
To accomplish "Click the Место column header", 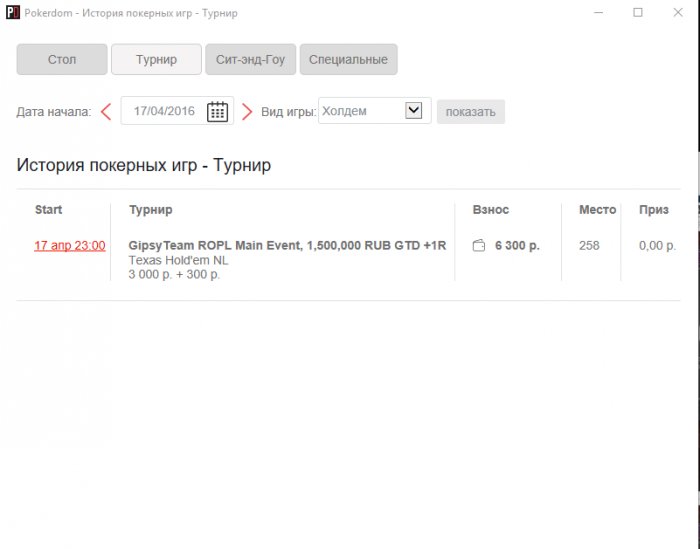I will tap(597, 209).
